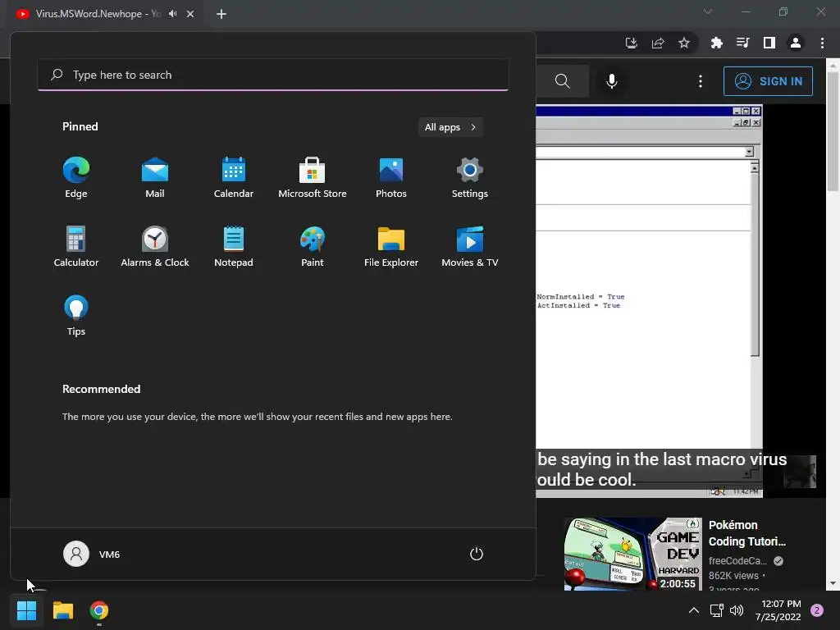The image size is (840, 630).
Task: Open the Tips app
Action: [76, 315]
